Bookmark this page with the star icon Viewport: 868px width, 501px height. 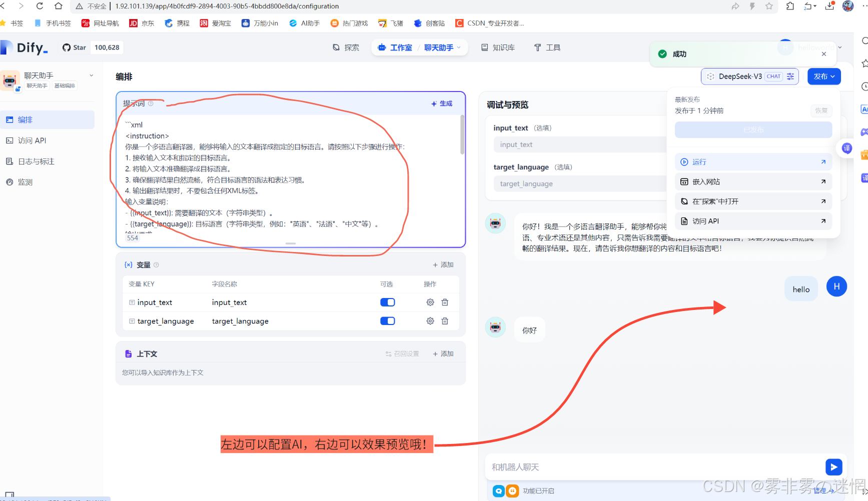[x=769, y=6]
